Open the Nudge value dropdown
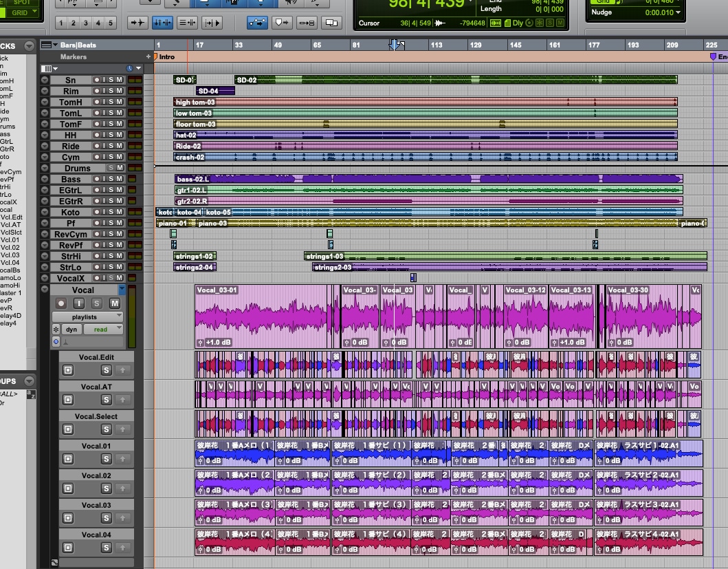The image size is (728, 569). click(679, 12)
